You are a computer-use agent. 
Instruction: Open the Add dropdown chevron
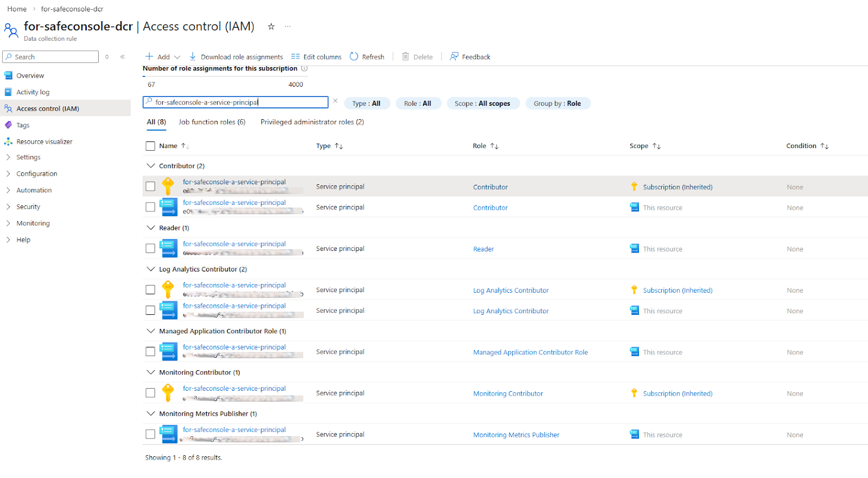point(177,57)
